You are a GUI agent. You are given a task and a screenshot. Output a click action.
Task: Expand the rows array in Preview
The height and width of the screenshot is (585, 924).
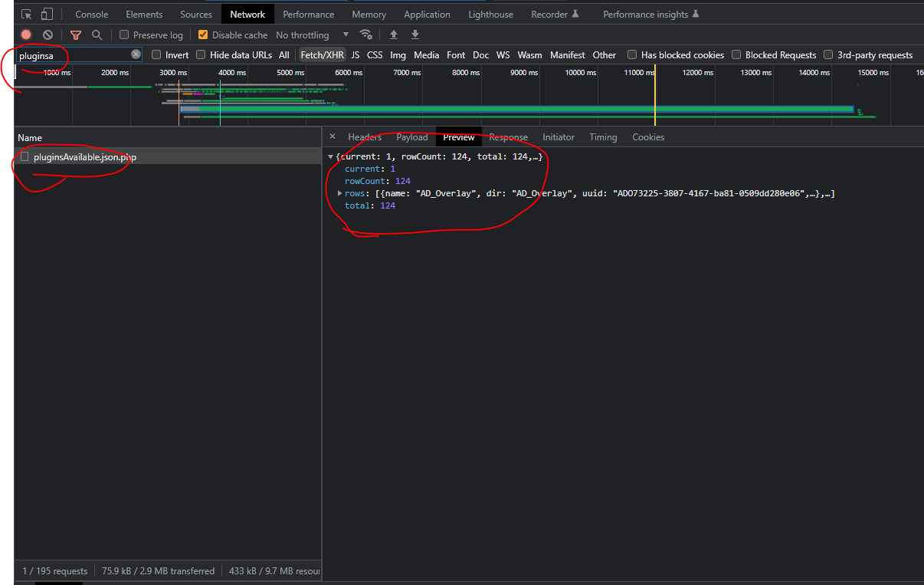point(340,193)
